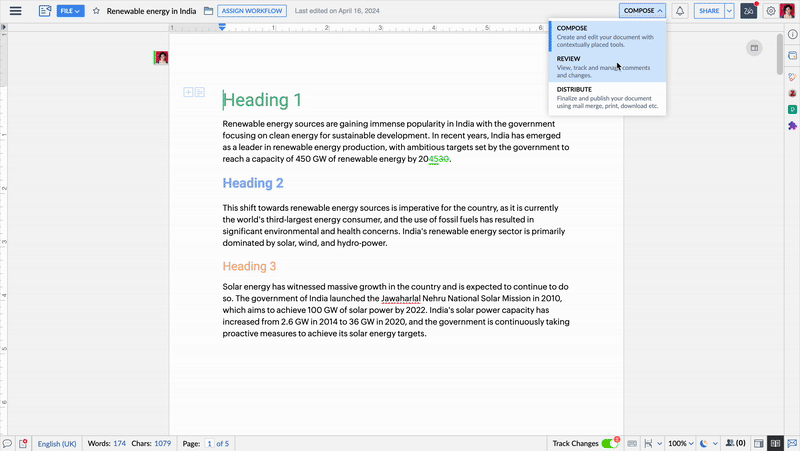Click the 'of 5' page count

222,443
